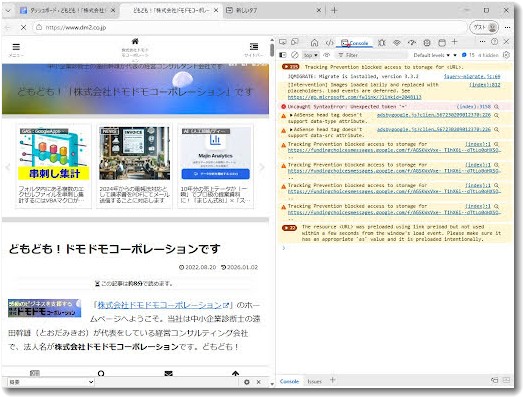Switch to the dashboard browser tab
The height and width of the screenshot is (397, 523).
tap(67, 11)
